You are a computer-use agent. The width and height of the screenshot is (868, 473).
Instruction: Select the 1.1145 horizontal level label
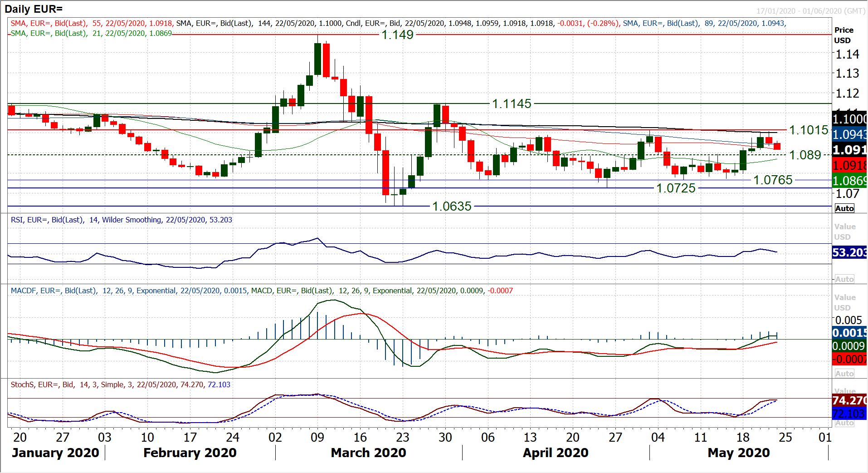(512, 104)
